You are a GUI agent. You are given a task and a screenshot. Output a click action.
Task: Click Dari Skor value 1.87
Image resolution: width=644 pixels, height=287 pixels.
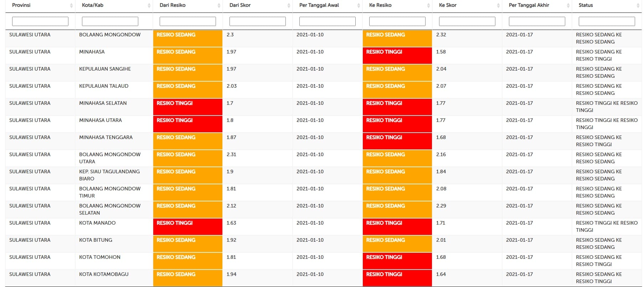pyautogui.click(x=231, y=138)
